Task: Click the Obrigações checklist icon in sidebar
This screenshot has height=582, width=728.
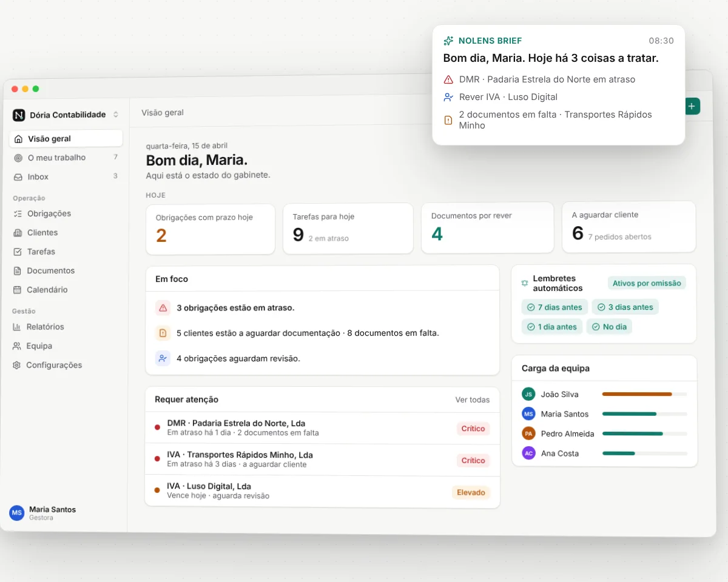Action: pos(18,213)
